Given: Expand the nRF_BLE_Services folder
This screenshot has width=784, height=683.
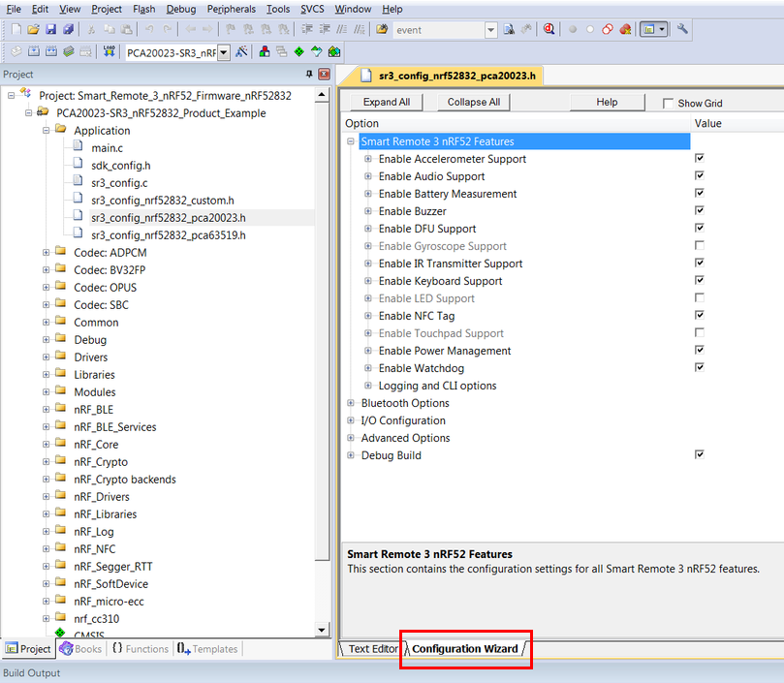Looking at the screenshot, I should pos(46,426).
